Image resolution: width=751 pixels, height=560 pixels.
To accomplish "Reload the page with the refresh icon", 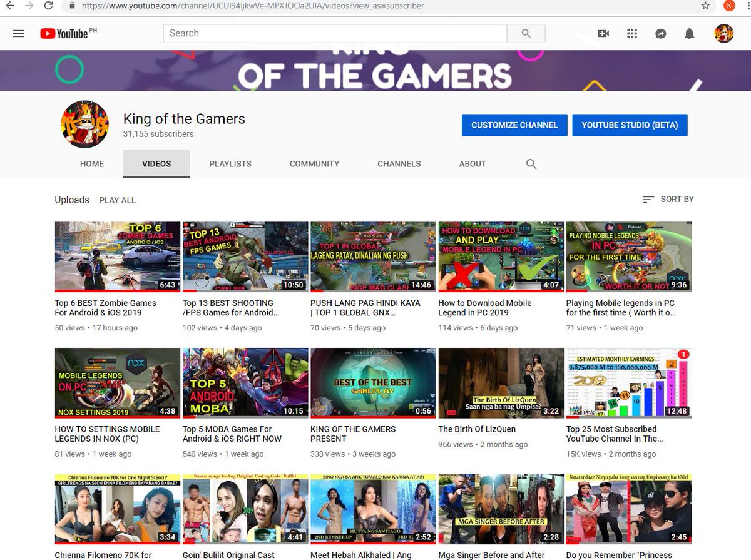I will coord(49,6).
